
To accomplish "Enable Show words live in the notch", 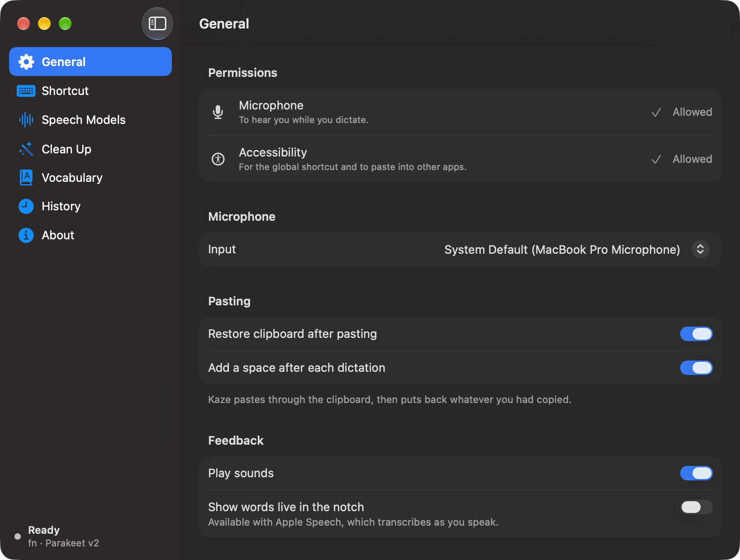I will 696,507.
